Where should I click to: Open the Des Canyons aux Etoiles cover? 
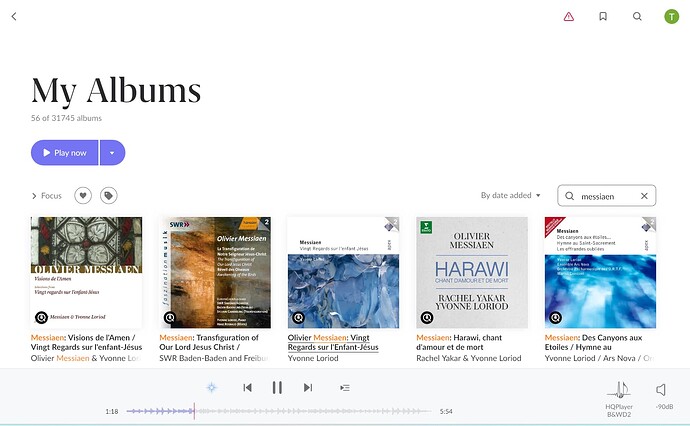click(x=600, y=272)
